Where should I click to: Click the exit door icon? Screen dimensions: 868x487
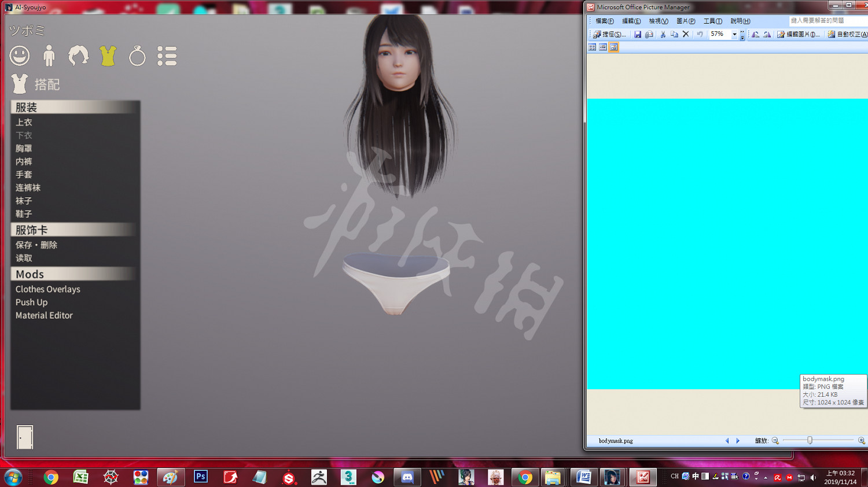coord(25,437)
